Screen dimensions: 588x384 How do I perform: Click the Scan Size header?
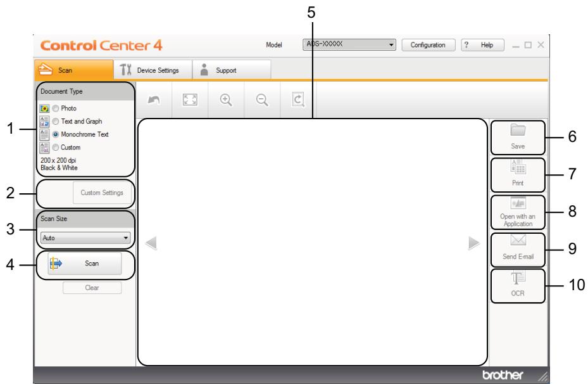coord(85,219)
